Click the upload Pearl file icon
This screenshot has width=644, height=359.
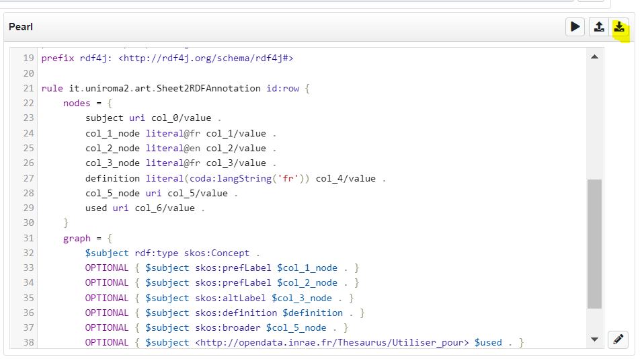[598, 27]
